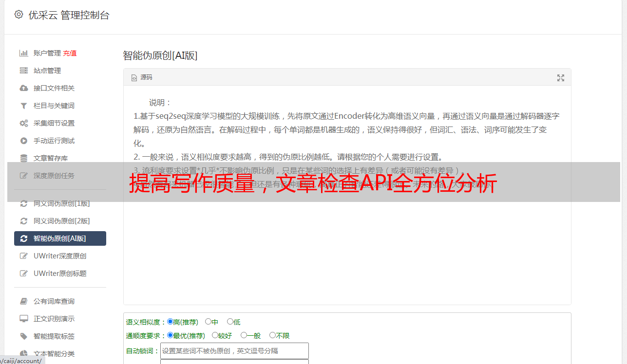Click the 自动锁词 input field
Viewport: 627px width, 364px height.
[x=234, y=351]
